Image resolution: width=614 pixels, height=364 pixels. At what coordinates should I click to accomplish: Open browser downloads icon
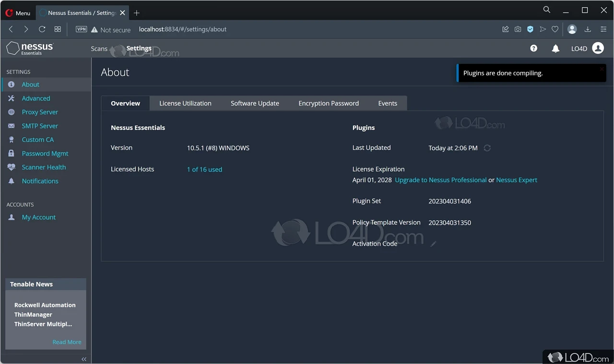(x=588, y=29)
